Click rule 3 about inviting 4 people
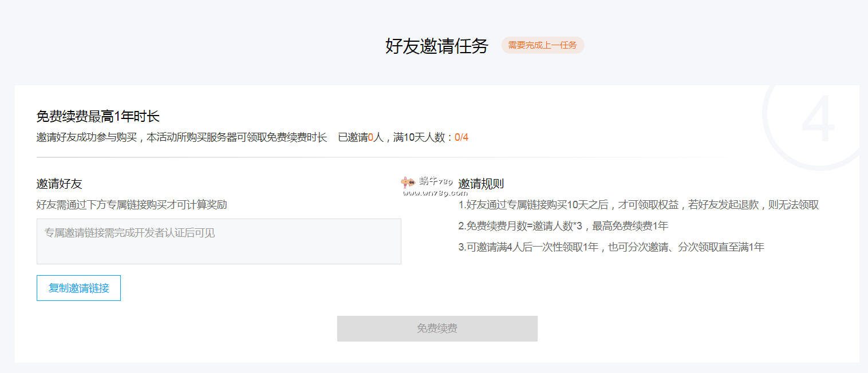 click(611, 247)
